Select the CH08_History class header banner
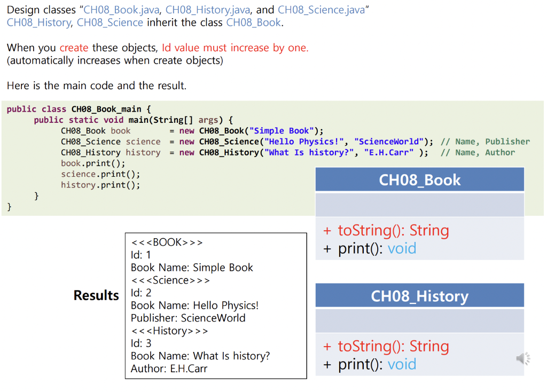The height and width of the screenshot is (392, 547). 419,295
